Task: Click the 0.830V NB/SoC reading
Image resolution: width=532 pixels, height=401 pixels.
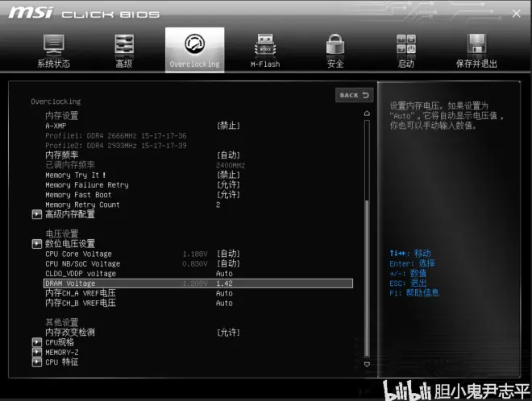Action: pyautogui.click(x=195, y=264)
